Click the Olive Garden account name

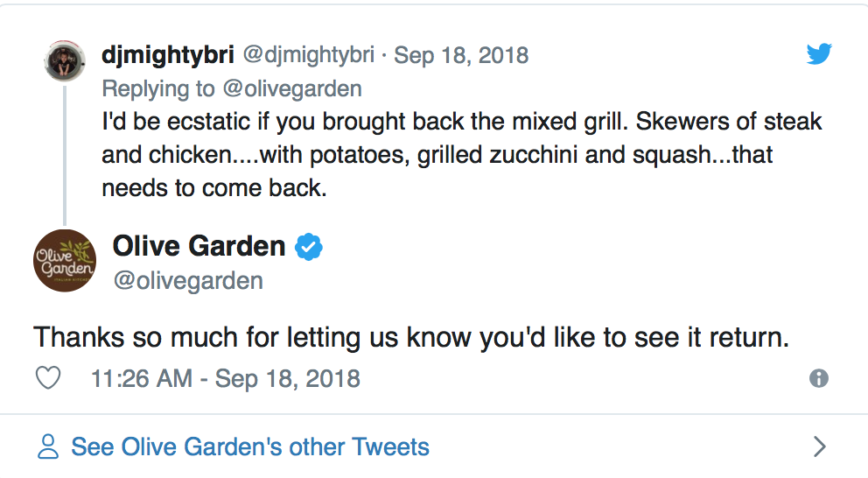(199, 247)
